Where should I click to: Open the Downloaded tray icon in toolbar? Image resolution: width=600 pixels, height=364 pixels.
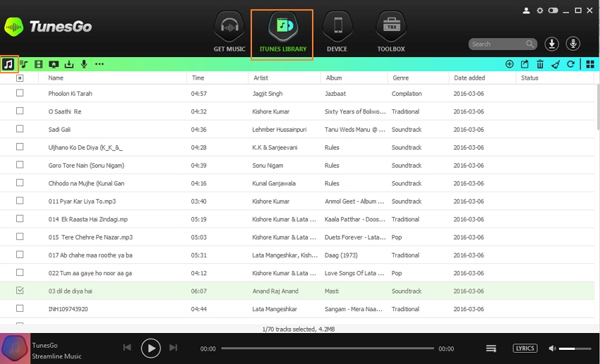tap(69, 64)
